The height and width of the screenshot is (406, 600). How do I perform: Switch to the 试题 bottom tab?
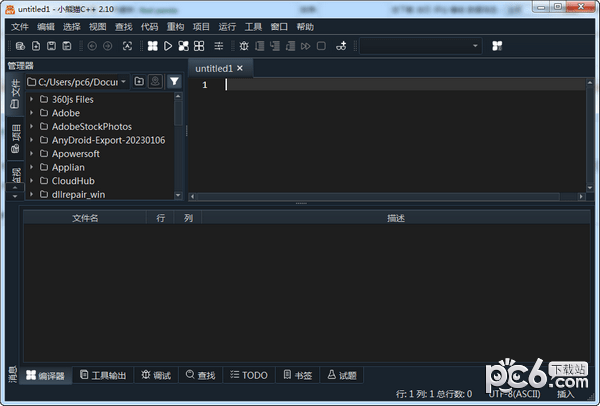point(342,375)
